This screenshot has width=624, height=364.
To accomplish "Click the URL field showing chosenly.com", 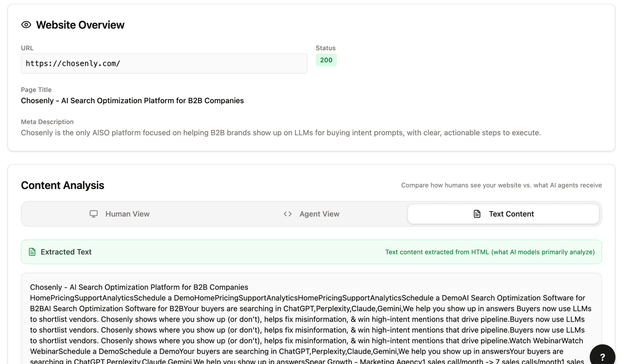I will (x=164, y=64).
